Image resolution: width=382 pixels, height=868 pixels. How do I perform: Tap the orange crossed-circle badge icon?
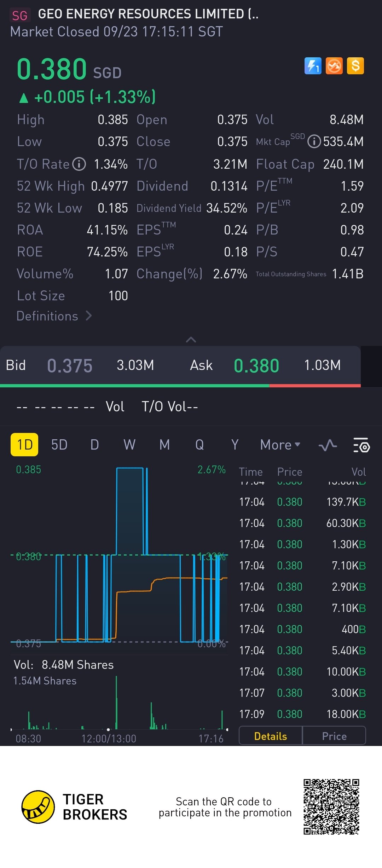[334, 66]
